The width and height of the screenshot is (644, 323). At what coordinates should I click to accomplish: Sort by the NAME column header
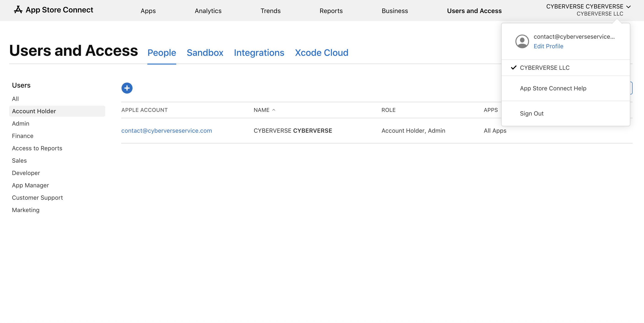[x=262, y=110]
